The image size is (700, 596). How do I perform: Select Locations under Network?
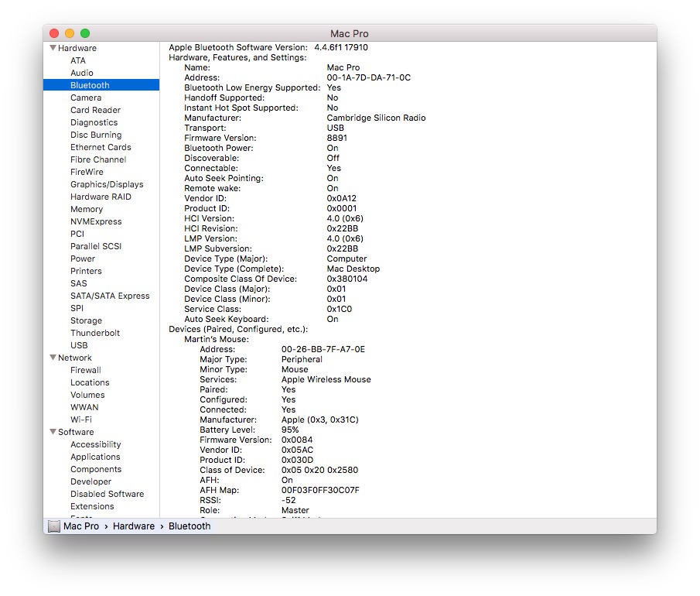90,382
